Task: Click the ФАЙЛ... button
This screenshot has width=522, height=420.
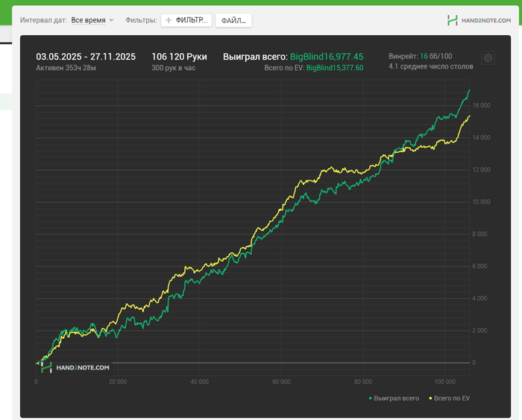Action: point(233,21)
